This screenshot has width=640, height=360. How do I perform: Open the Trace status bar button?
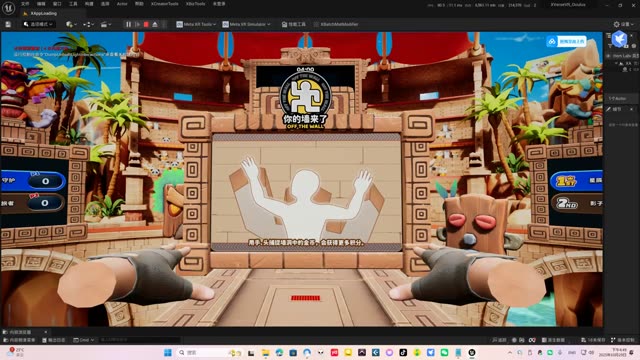(x=499, y=340)
